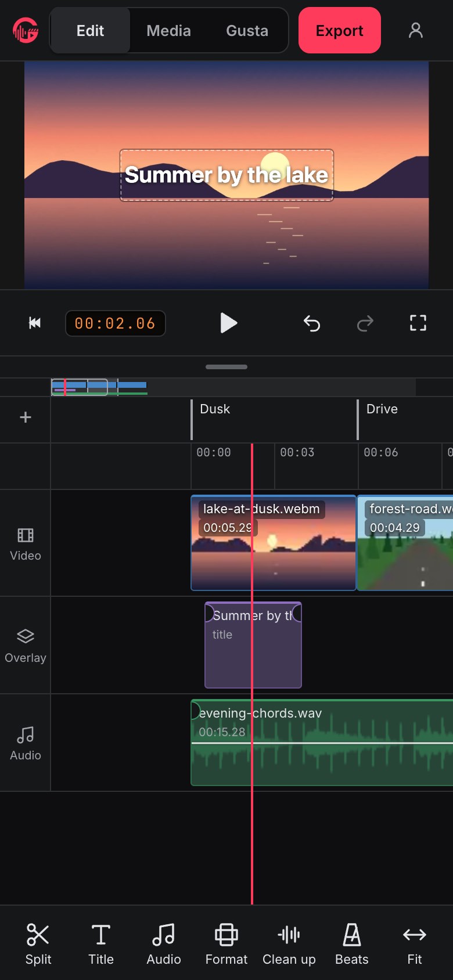The height and width of the screenshot is (980, 453).
Task: Select the Audio track header
Action: point(26,743)
